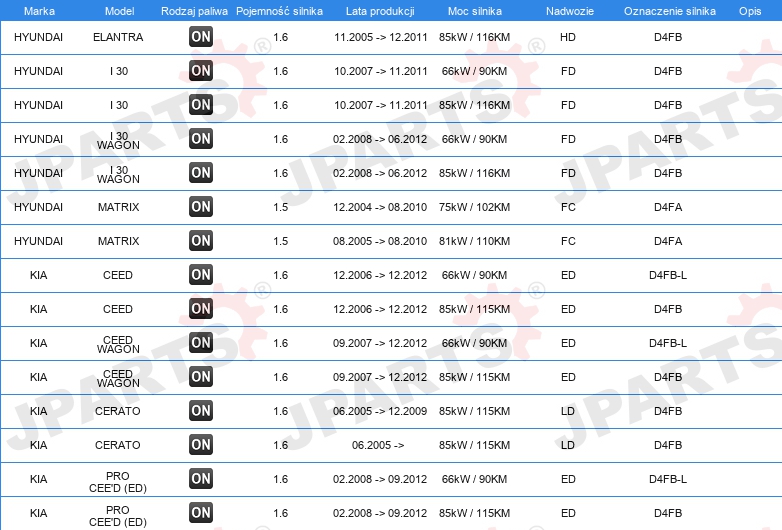Select the 1.6 capacity cell in ELANTRA row
The width and height of the screenshot is (782, 530).
pos(280,37)
